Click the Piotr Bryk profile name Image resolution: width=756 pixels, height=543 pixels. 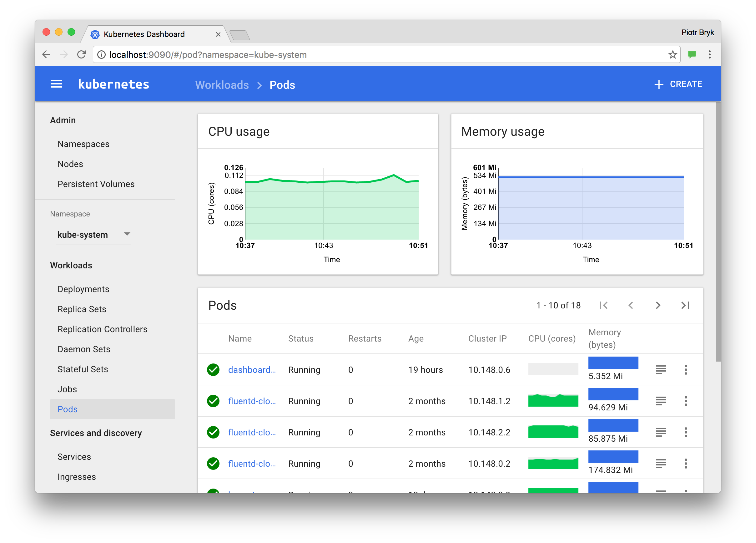[x=697, y=32]
